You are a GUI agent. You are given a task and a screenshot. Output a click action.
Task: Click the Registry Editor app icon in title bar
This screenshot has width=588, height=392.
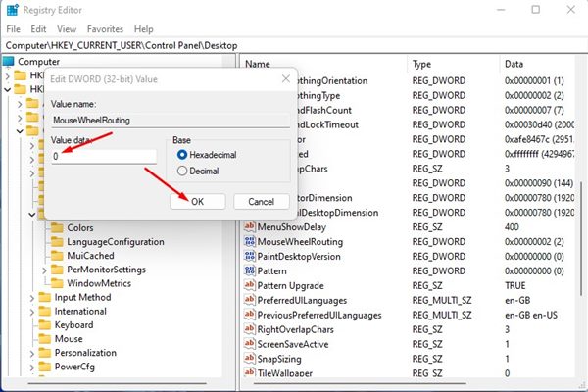[12, 10]
